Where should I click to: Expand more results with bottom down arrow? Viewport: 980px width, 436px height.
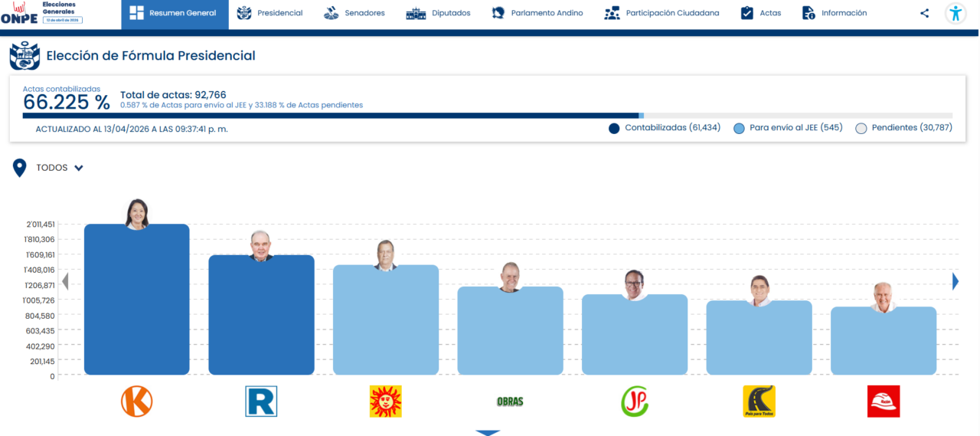488,432
